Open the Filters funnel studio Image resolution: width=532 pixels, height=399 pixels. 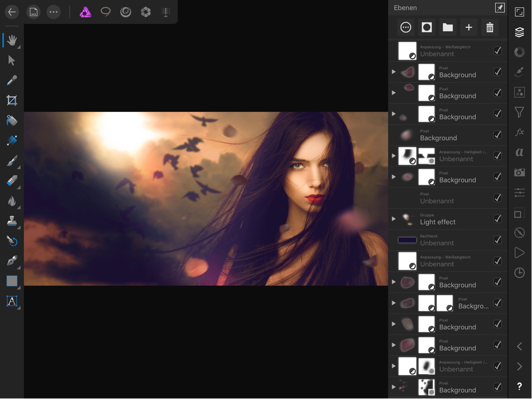[x=520, y=112]
